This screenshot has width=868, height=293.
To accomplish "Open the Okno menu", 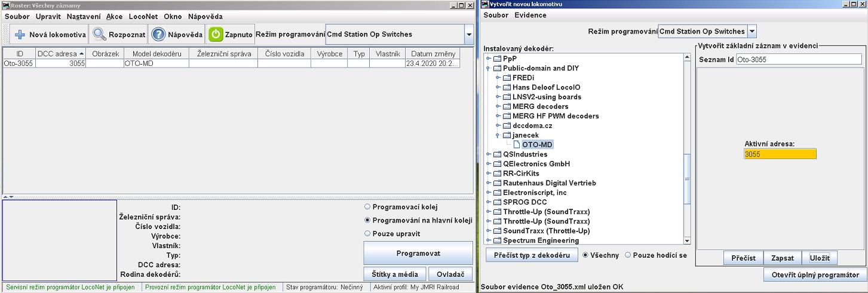I will point(173,17).
